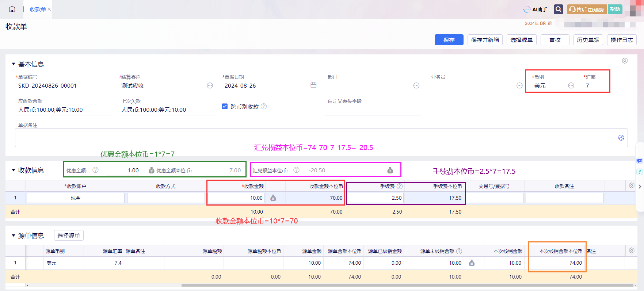
Task: Click the 收款备注 cell
Action: (x=565, y=198)
